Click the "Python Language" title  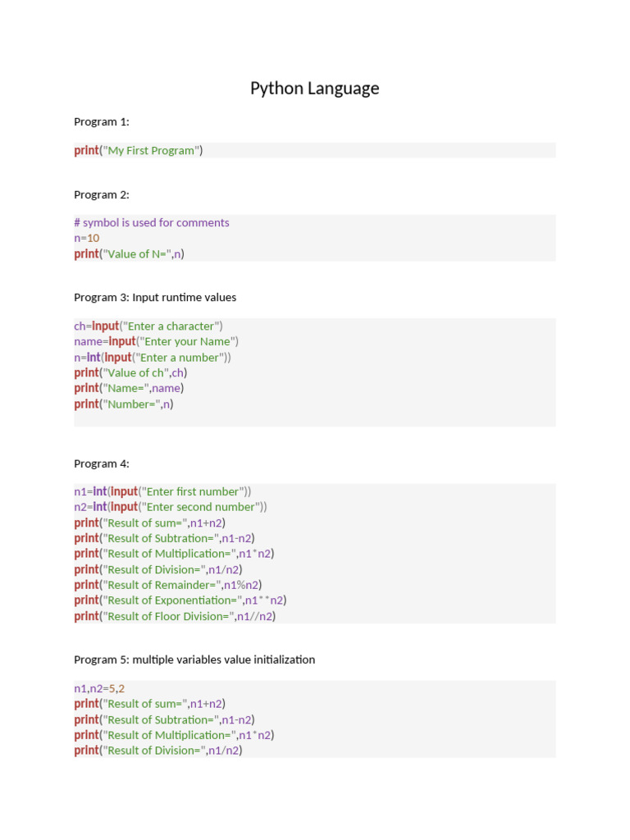314,89
